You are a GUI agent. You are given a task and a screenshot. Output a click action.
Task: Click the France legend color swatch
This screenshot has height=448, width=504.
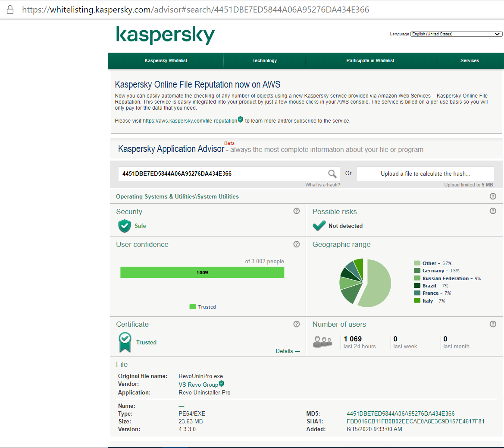(x=417, y=293)
